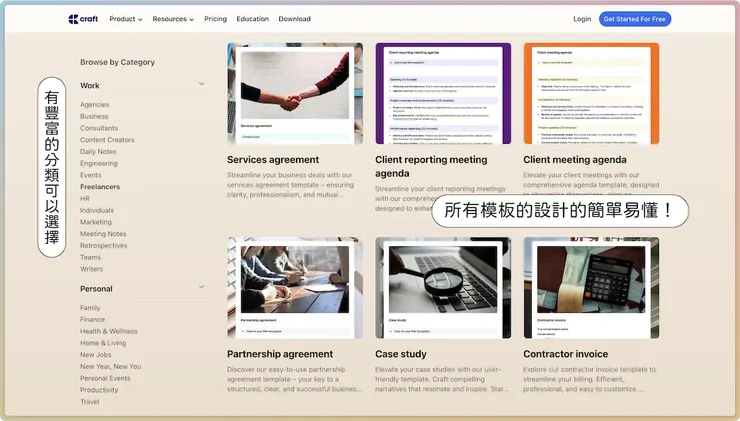Choose the Business category
740x421 pixels.
[x=94, y=116]
